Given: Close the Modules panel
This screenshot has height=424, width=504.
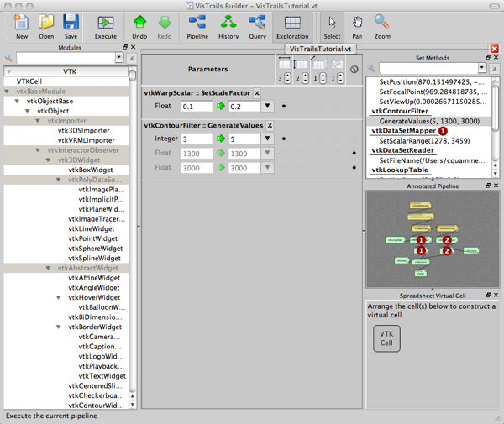Looking at the screenshot, I should [x=134, y=47].
